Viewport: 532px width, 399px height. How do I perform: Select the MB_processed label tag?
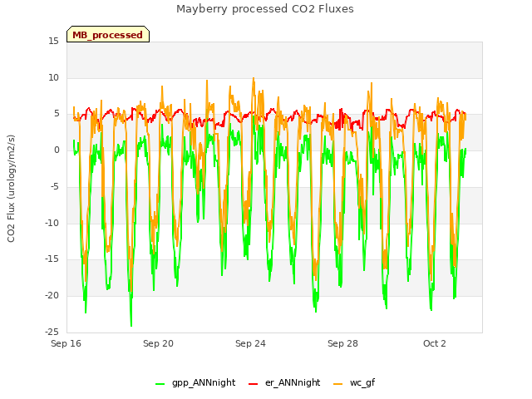tap(108, 34)
